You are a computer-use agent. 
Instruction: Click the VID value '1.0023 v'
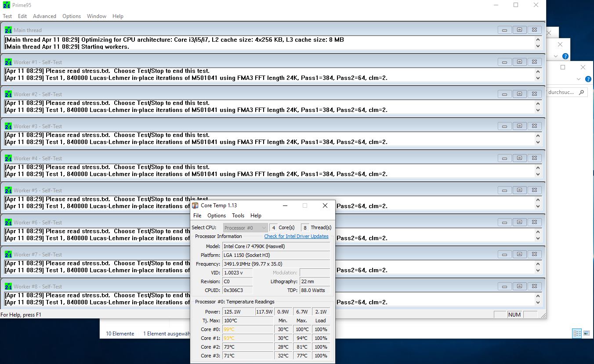pos(238,273)
